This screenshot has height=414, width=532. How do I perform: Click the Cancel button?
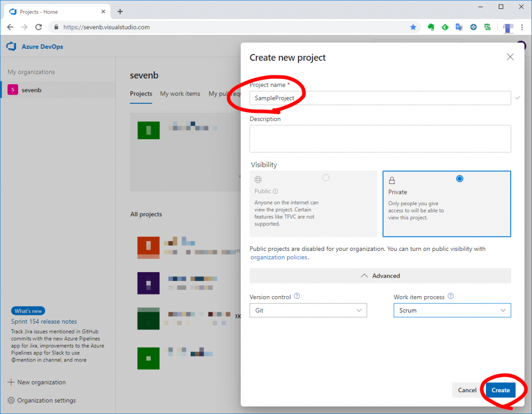coord(467,390)
